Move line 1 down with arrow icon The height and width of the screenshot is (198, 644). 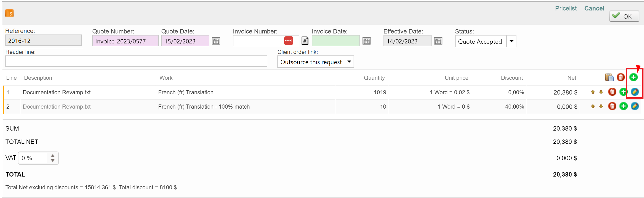tap(601, 92)
